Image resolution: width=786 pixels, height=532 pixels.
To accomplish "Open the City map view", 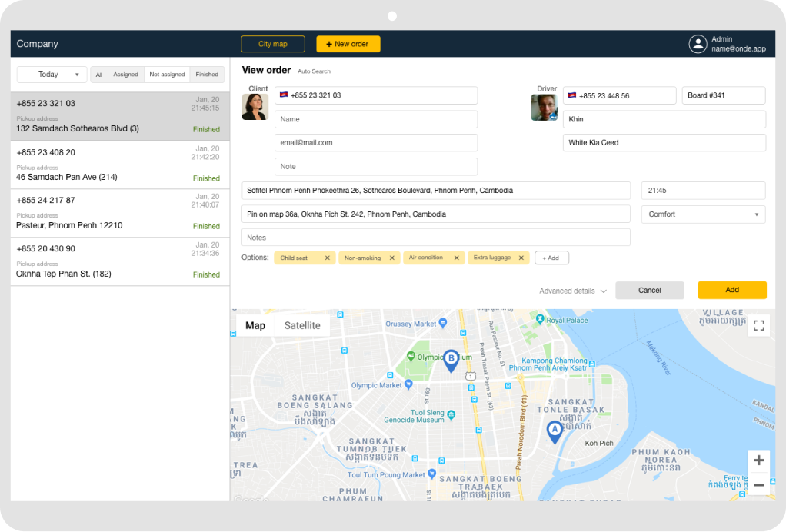I will [x=273, y=44].
